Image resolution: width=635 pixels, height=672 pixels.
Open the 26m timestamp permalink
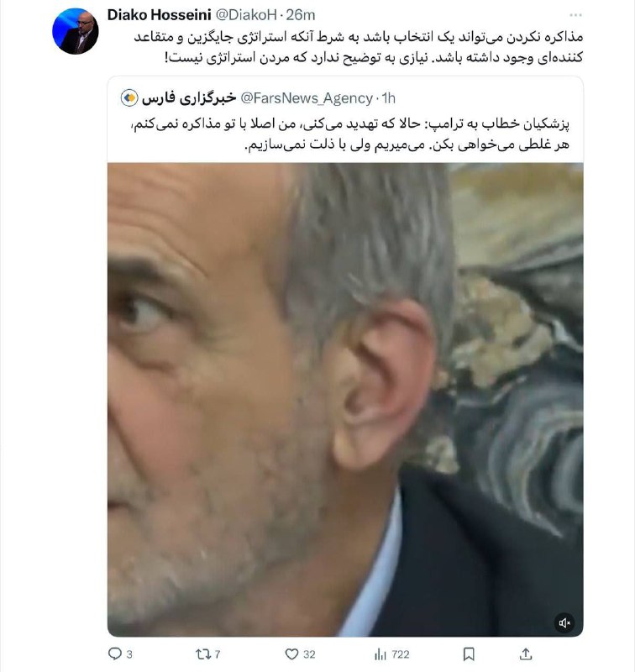click(301, 15)
